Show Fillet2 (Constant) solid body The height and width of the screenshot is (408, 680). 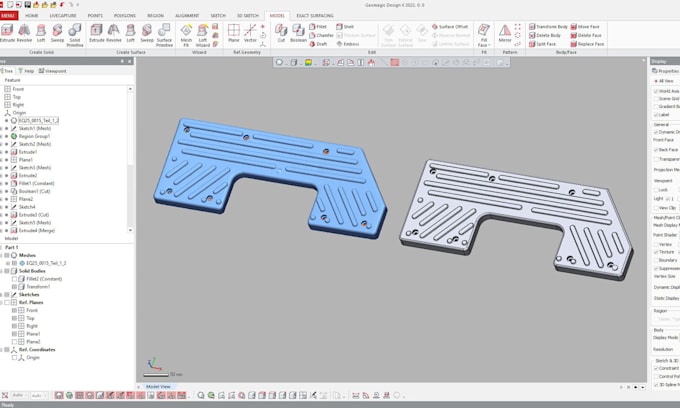[x=14, y=279]
